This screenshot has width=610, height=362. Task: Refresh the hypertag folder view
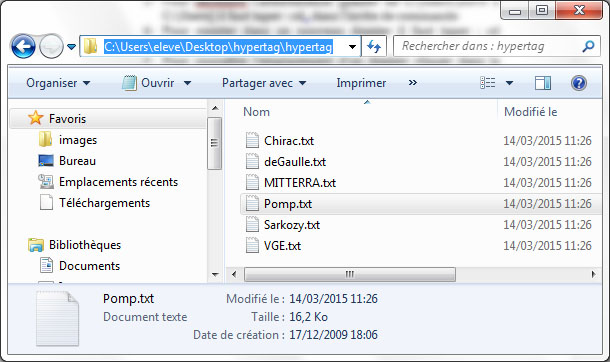click(x=374, y=47)
